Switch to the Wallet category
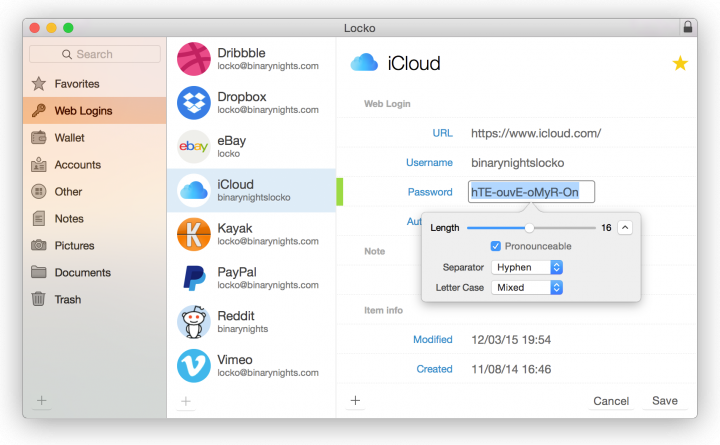 [x=69, y=138]
